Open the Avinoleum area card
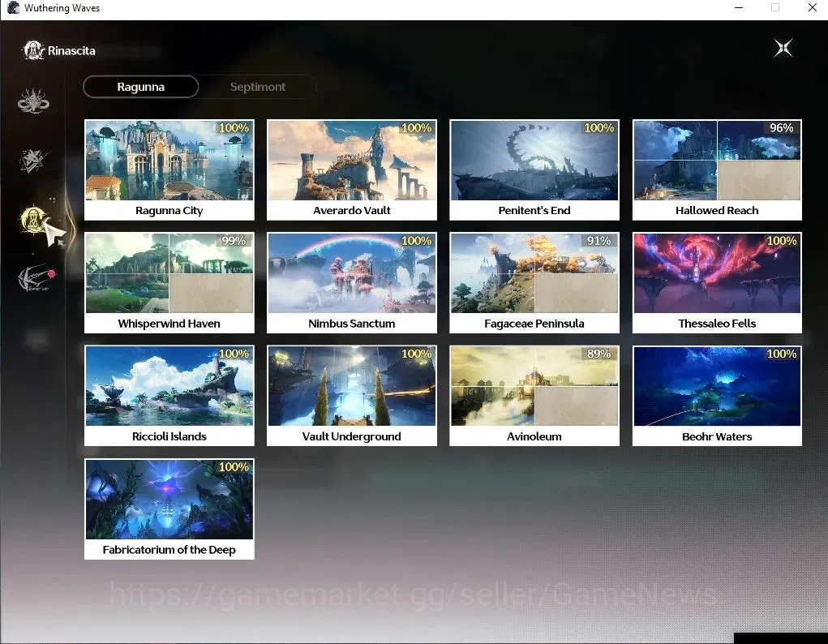 (x=534, y=396)
